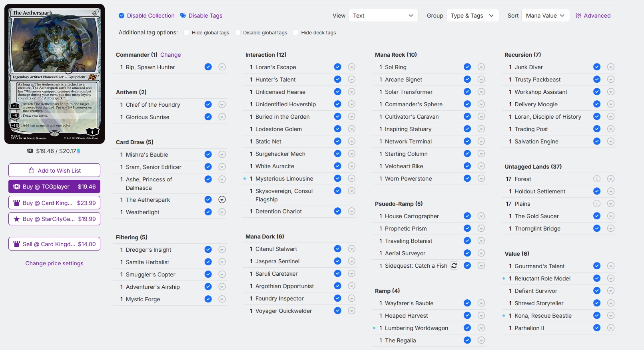Screen dimensions: 644x350
Task: Select the Ashe, Princess of Dalmasca entry
Action: pos(149,183)
